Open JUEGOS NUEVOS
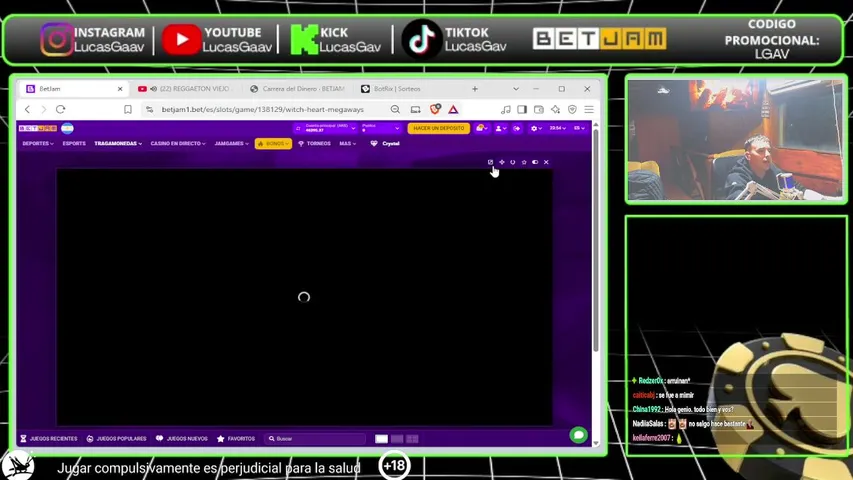This screenshot has width=853, height=480. pos(182,439)
